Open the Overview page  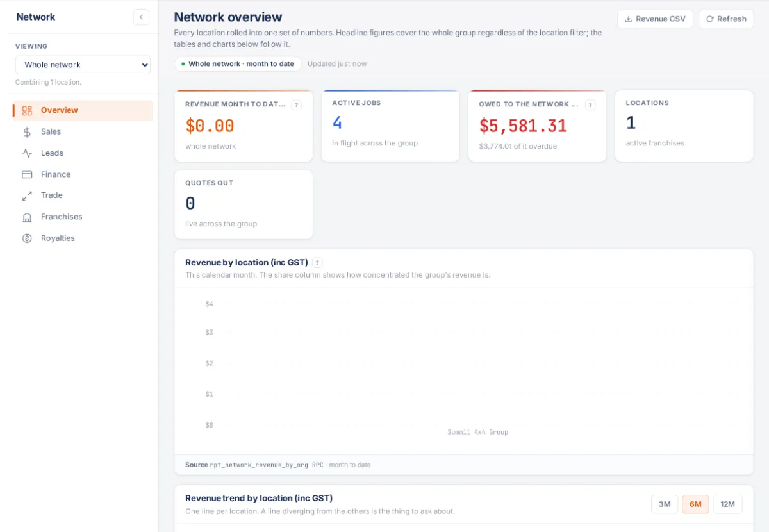(83, 110)
